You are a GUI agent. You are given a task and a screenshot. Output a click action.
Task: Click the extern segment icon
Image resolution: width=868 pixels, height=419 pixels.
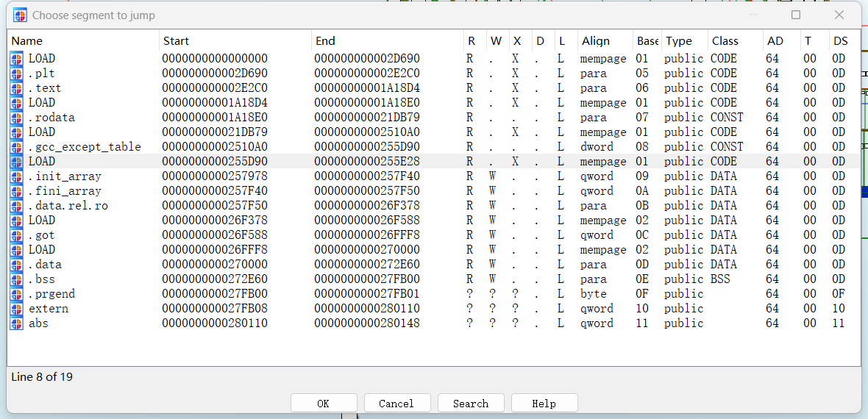pyautogui.click(x=17, y=309)
